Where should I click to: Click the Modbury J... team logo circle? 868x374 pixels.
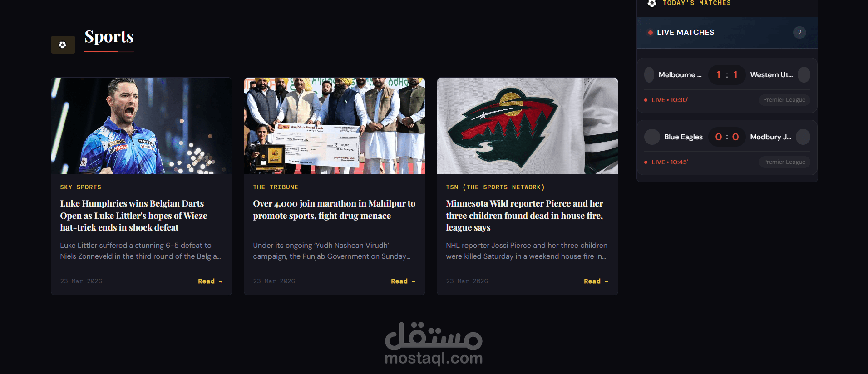[803, 137]
